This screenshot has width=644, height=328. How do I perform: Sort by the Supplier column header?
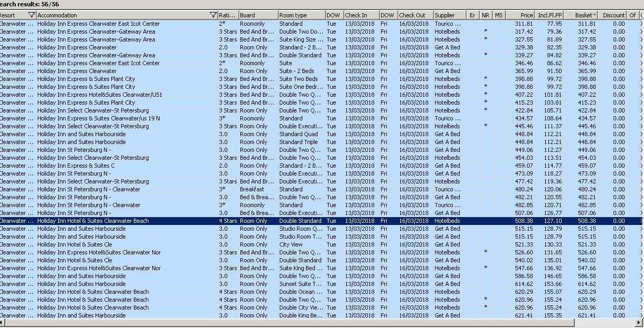click(x=450, y=15)
